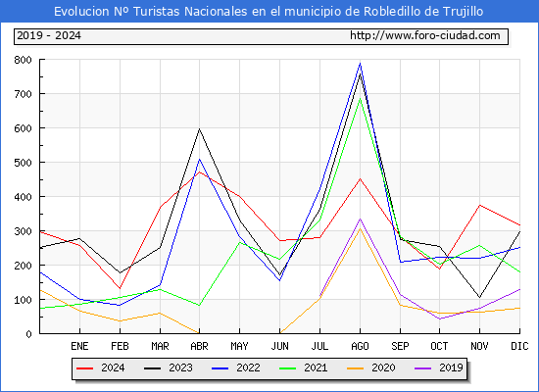Viewport: 539px width, 392px height.
Task: Click the MAR month axis label
Action: (160, 346)
